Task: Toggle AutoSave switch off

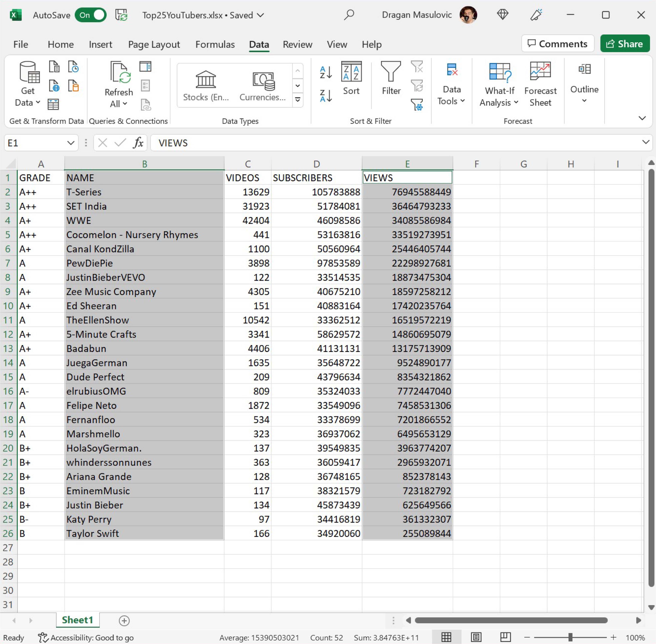Action: pos(91,15)
